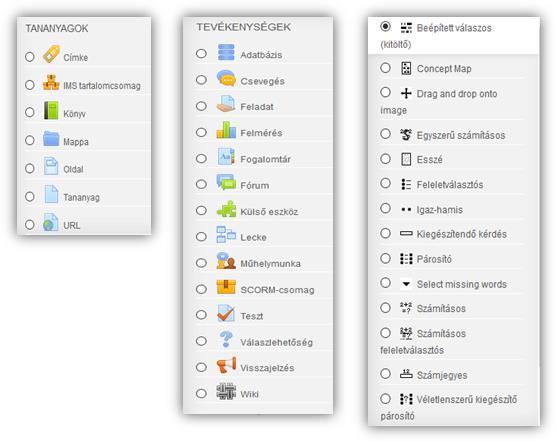This screenshot has width=557, height=441.
Task: Click the Wiki icon
Action: point(226,391)
